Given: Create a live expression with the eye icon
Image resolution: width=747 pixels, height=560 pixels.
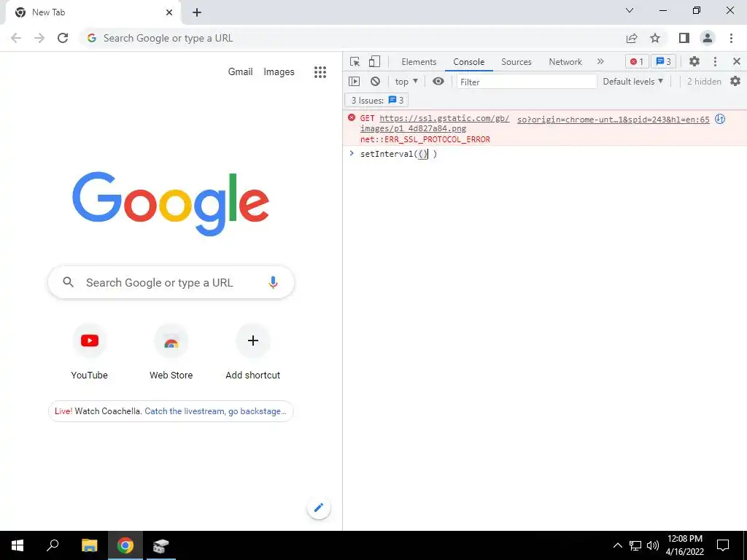Looking at the screenshot, I should (438, 82).
